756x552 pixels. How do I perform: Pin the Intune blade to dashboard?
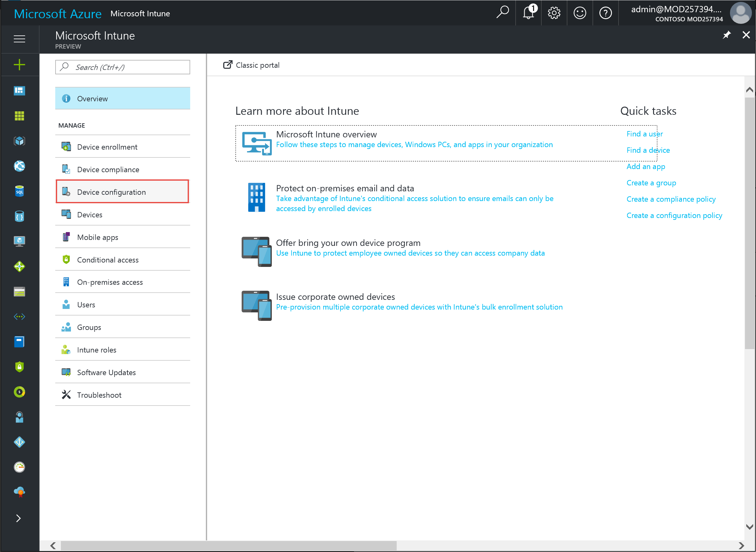coord(726,35)
